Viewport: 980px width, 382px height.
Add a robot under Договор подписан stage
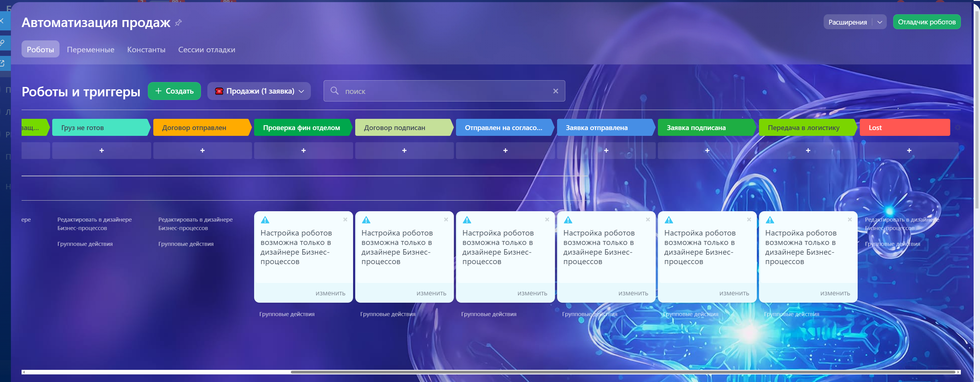pyautogui.click(x=404, y=150)
